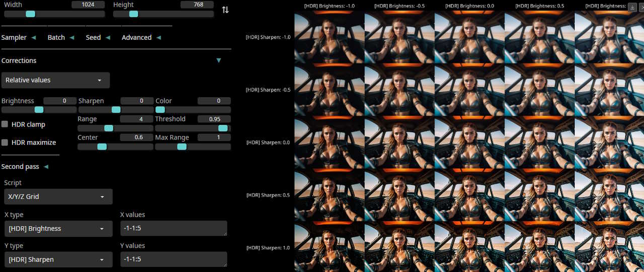Click the X values text field
Viewport: 644px width, 272px height.
coord(174,228)
